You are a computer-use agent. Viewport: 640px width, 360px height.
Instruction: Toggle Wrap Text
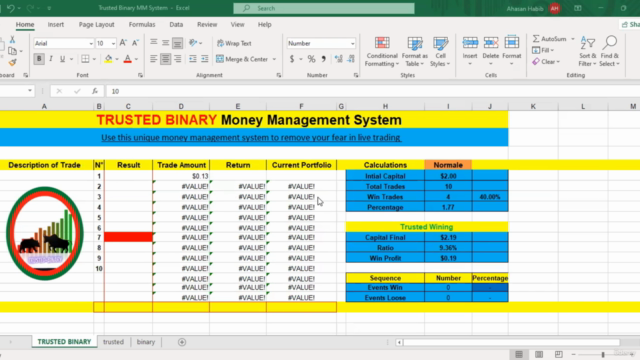pyautogui.click(x=234, y=43)
